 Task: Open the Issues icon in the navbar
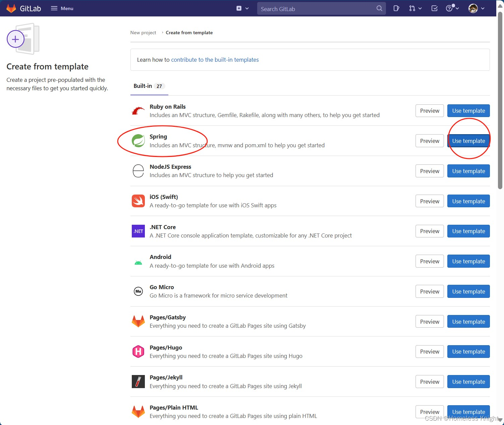[x=396, y=8]
